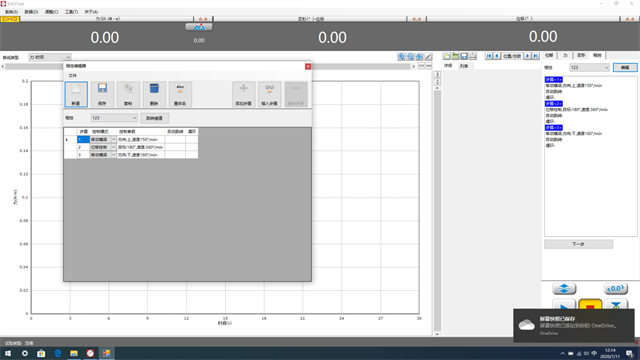Screen dimensions: 640x360
Task: Open Microsoft Edge from the taskbar
Action: 58,353
